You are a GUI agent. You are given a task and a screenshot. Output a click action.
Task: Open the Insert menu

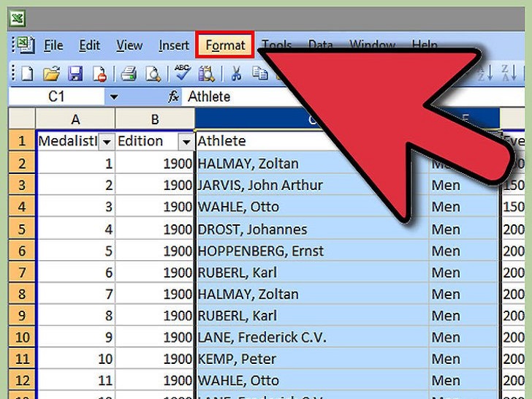click(174, 45)
